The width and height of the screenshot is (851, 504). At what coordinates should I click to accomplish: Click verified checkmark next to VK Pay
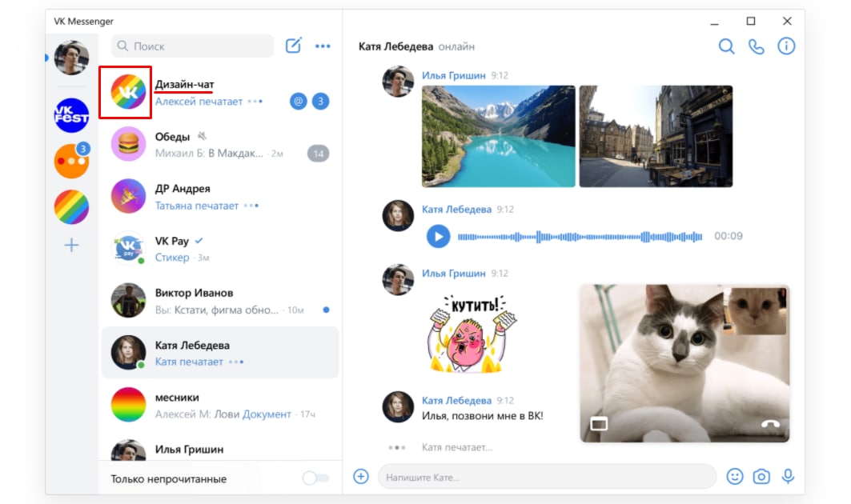tap(199, 240)
